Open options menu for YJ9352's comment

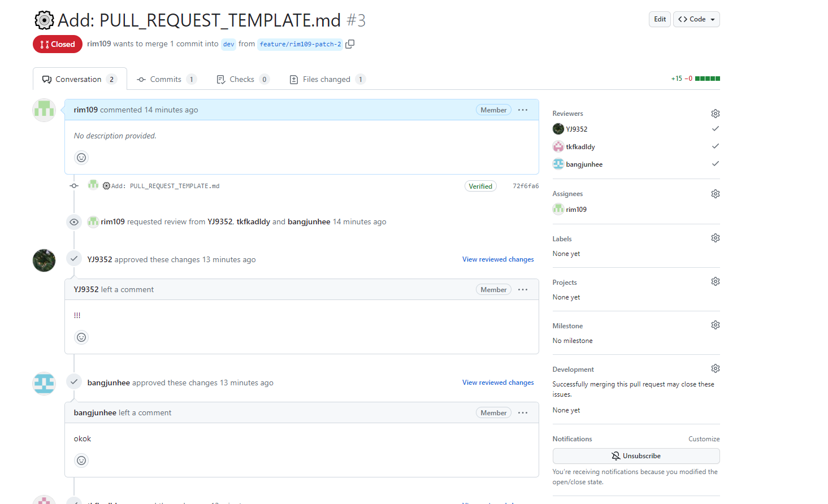[523, 289]
